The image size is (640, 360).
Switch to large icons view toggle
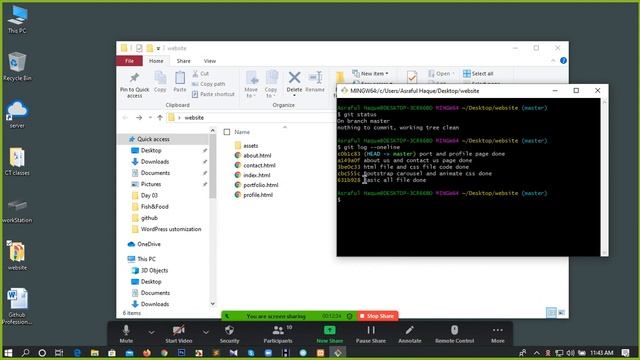click(x=562, y=313)
